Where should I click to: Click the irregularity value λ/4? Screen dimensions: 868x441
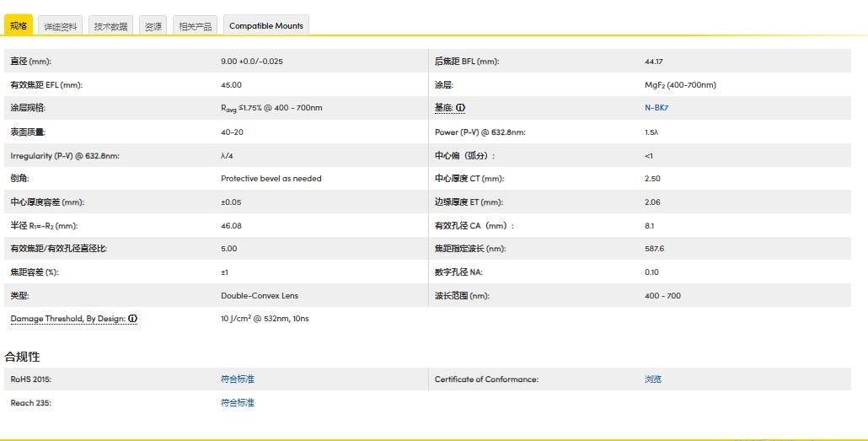point(227,156)
